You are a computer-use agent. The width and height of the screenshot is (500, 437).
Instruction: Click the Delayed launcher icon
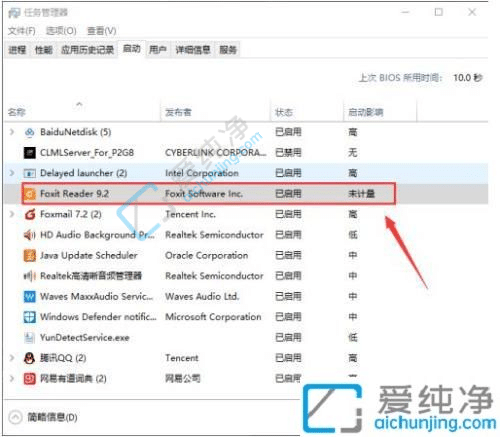29,173
